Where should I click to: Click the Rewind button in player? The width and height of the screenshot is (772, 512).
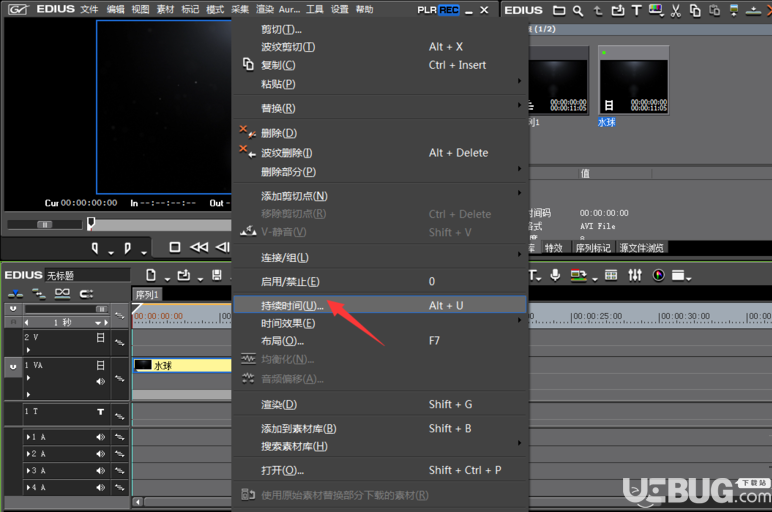click(x=199, y=247)
